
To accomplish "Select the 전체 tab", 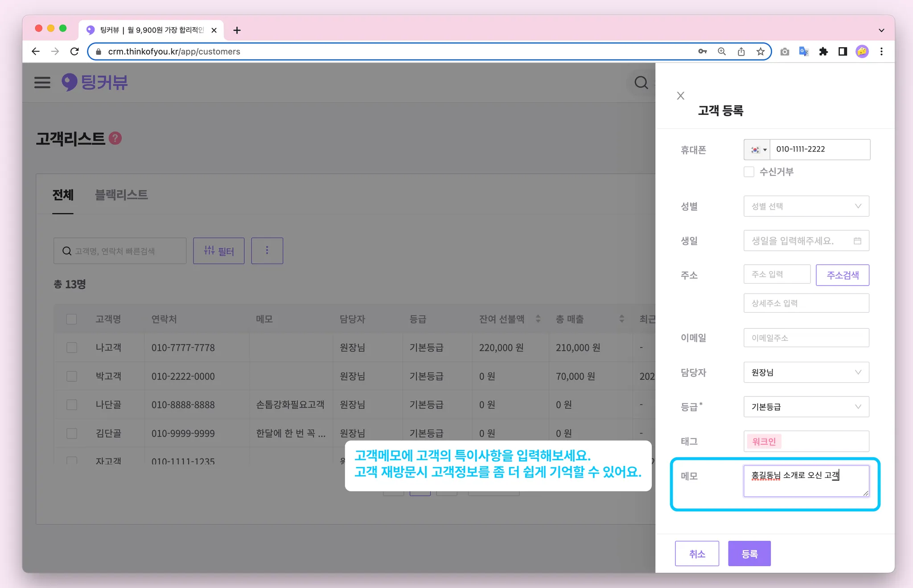I will 63,195.
